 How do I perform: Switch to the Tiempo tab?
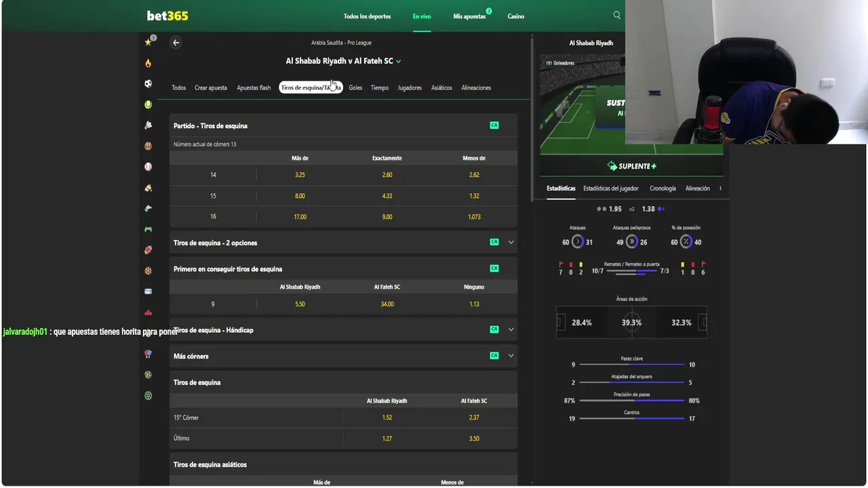click(380, 87)
